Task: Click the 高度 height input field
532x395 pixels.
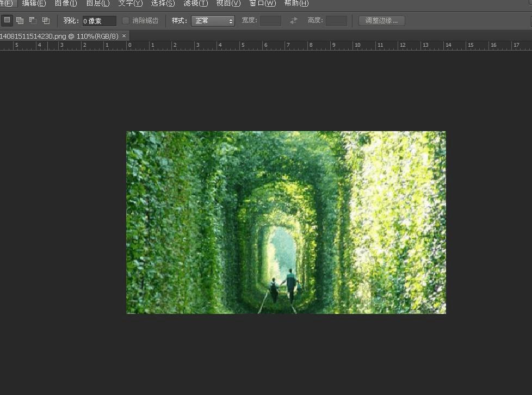Action: [336, 21]
